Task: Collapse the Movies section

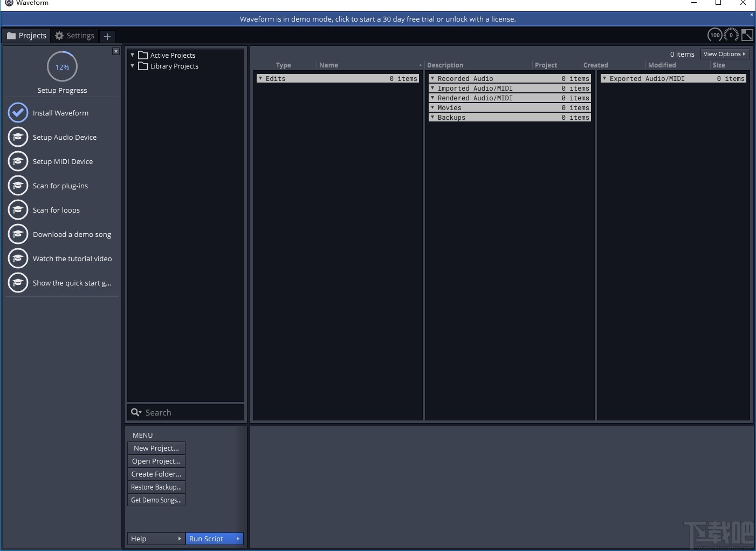Action: click(432, 107)
